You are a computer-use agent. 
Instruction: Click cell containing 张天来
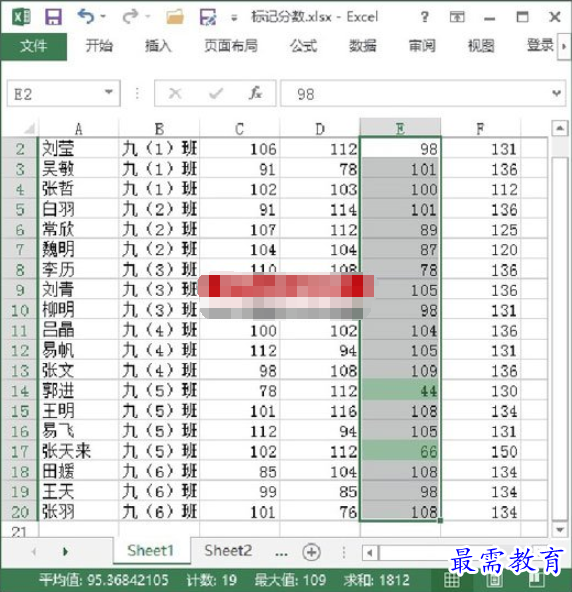point(78,451)
